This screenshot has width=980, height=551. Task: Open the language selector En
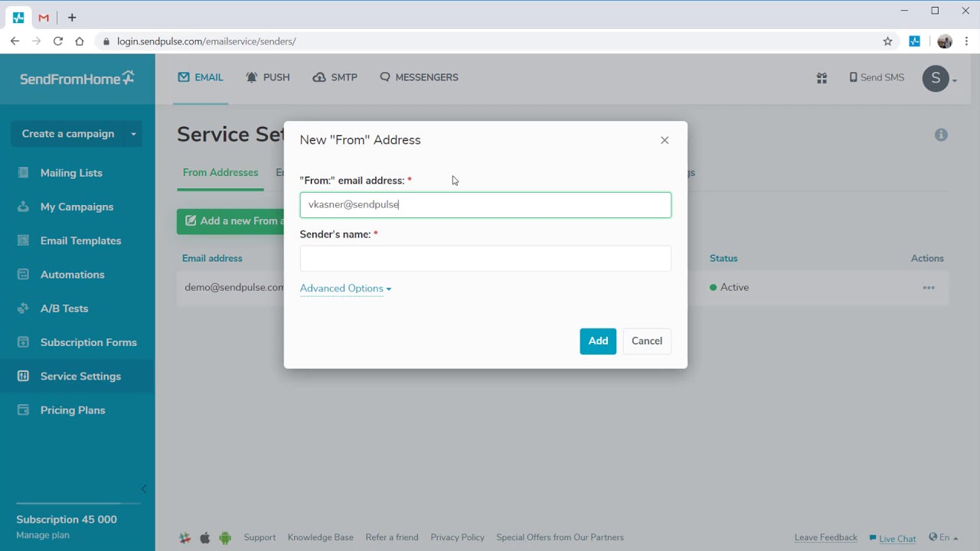pyautogui.click(x=943, y=538)
